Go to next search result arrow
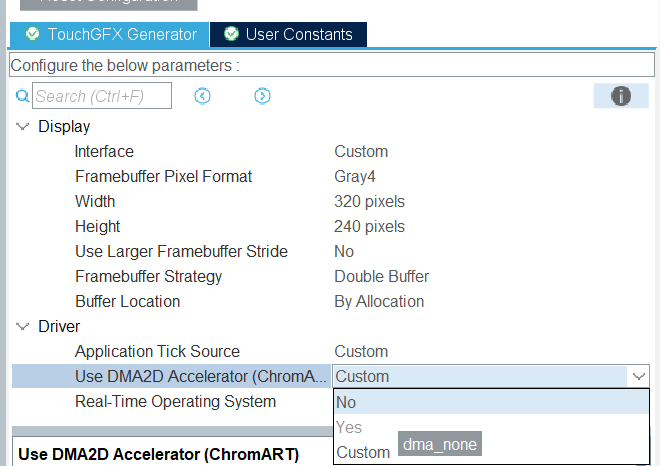This screenshot has height=466, width=660. (262, 96)
